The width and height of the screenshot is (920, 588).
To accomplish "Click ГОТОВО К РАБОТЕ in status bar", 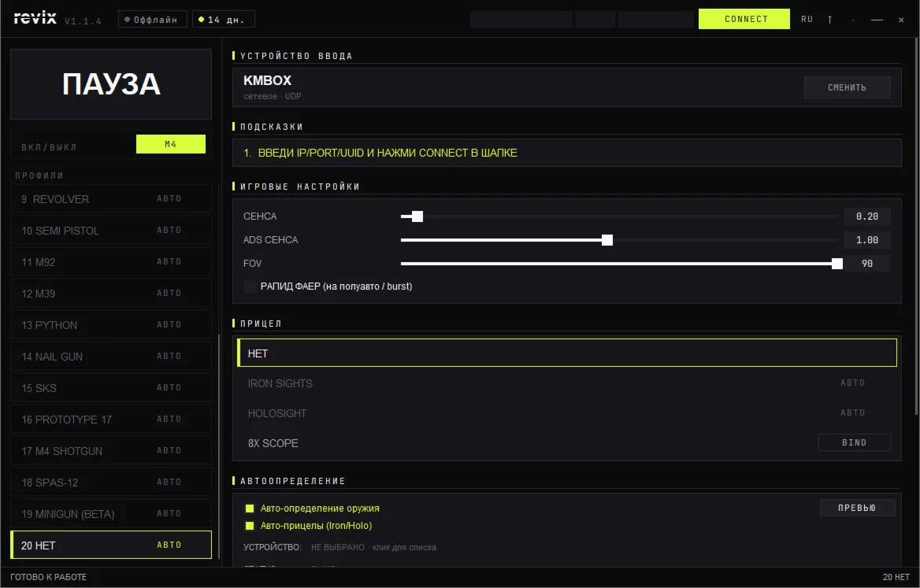I will tap(49, 577).
